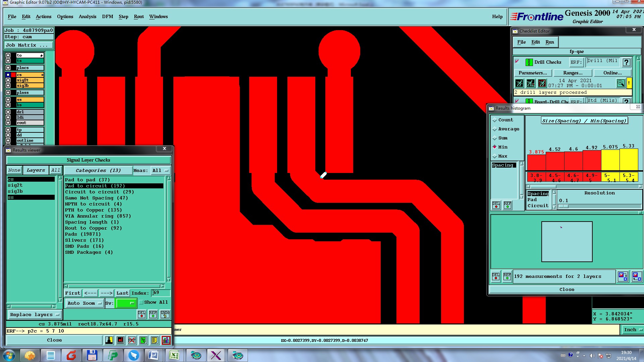Expand the Replace layers dropdown
Viewport: 644px width, 362px height.
34,315
